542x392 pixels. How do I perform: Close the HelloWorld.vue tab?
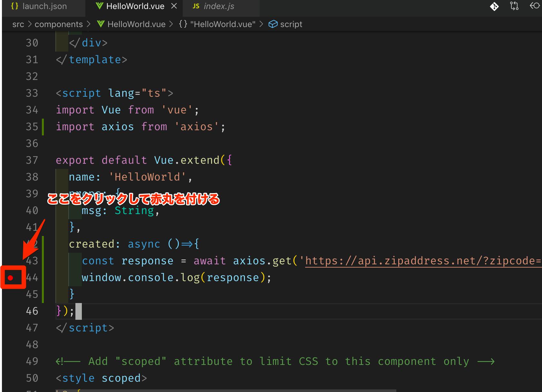(x=174, y=6)
